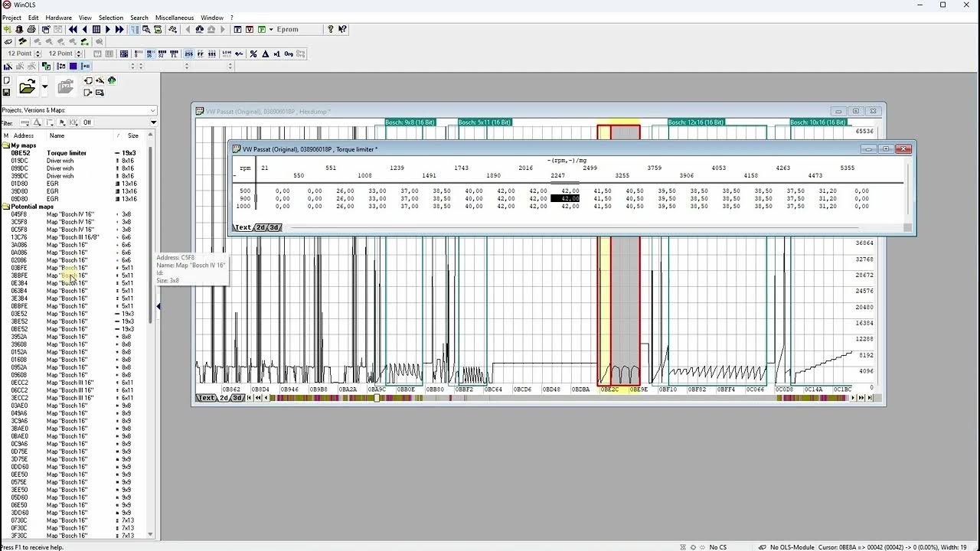The image size is (980, 551).
Task: Sort map list by Size column
Action: [x=133, y=135]
